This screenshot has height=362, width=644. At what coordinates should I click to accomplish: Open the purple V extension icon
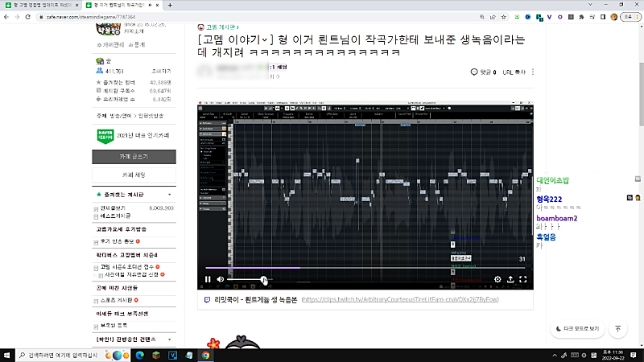[550, 17]
